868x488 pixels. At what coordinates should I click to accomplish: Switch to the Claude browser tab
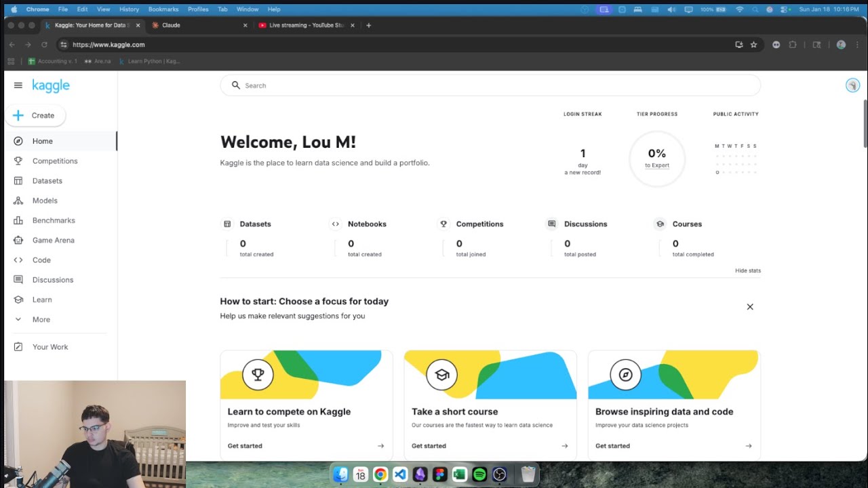199,25
